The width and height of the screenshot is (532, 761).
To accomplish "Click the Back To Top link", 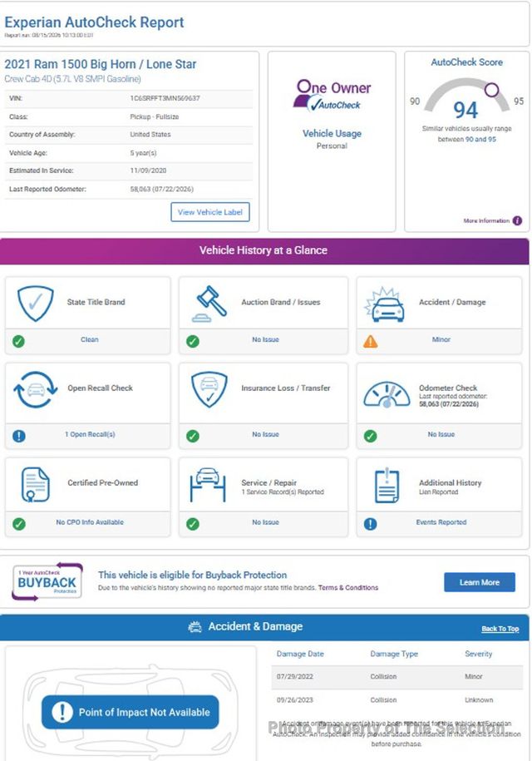I will pyautogui.click(x=500, y=629).
